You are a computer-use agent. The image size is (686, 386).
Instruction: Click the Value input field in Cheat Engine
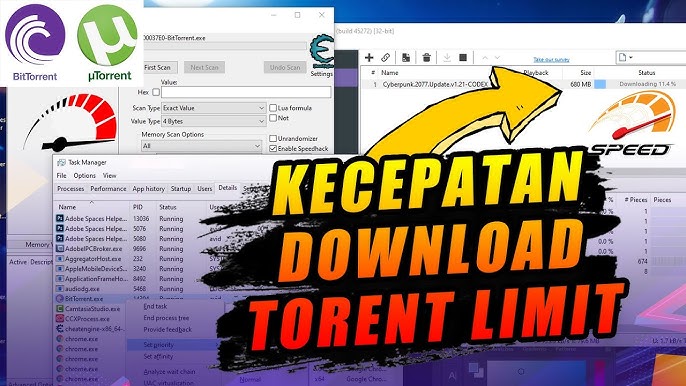coord(246,92)
